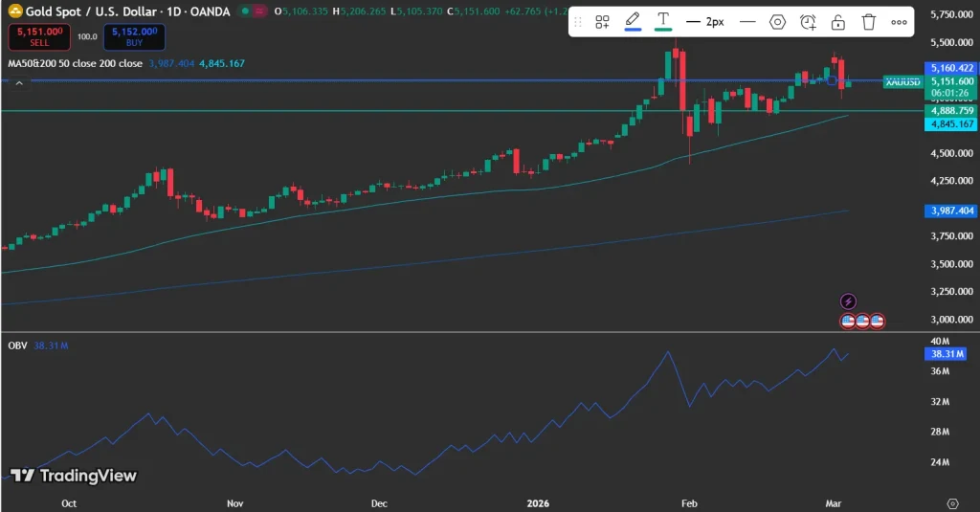Click the SELL 5,151.000 button
Image resolution: width=980 pixels, height=512 pixels.
click(39, 37)
